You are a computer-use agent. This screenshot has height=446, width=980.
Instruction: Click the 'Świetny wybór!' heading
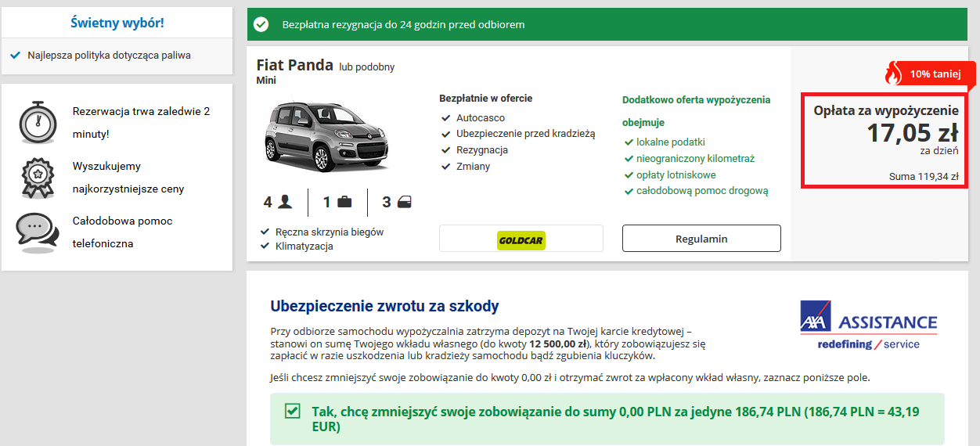(117, 22)
